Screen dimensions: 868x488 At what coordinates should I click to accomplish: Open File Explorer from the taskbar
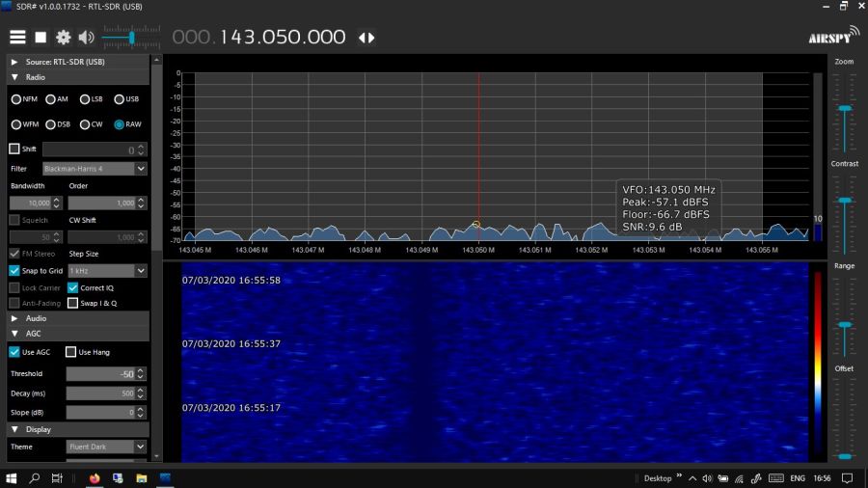click(142, 478)
